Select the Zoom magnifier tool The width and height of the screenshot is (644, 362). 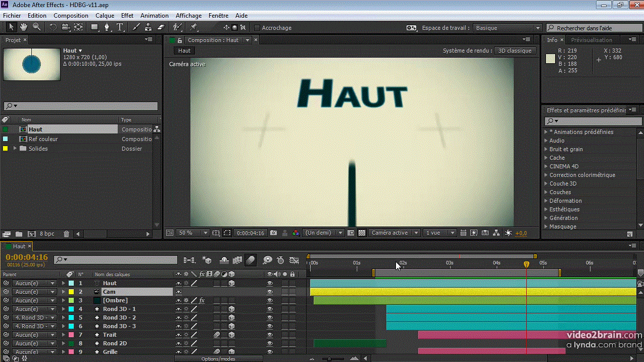coord(36,27)
